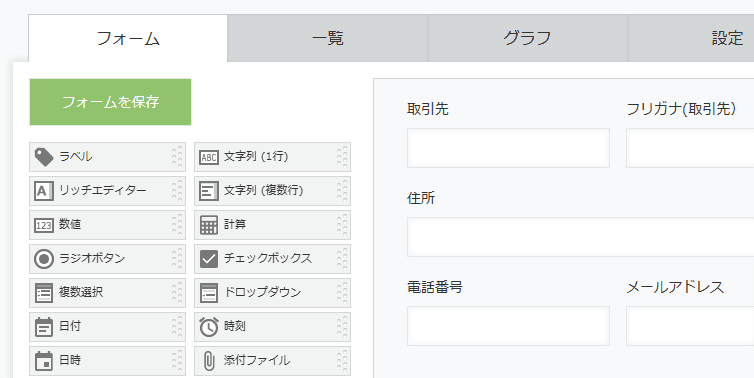Image resolution: width=754 pixels, height=378 pixels.
Task: Click the 添付ファイル paperclip icon
Action: [209, 361]
